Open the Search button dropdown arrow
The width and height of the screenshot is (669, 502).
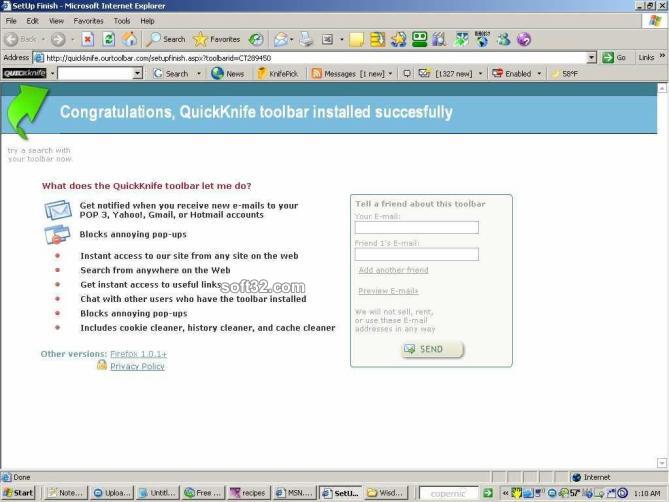(199, 73)
